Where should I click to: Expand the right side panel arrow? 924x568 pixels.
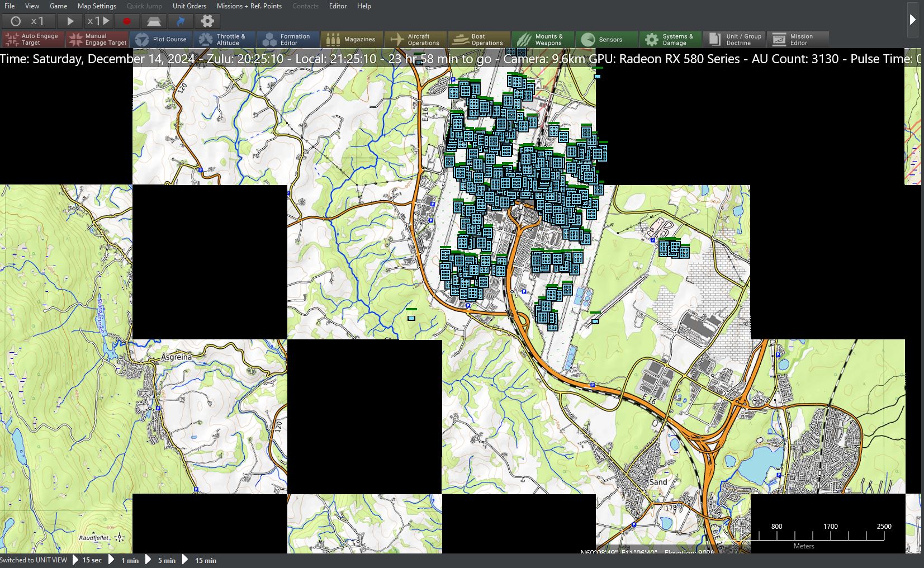[912, 20]
